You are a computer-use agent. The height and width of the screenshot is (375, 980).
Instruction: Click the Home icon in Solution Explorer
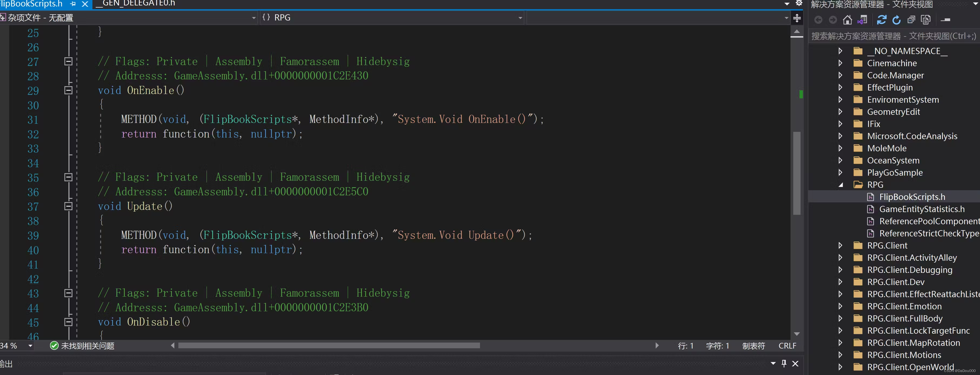click(x=847, y=20)
